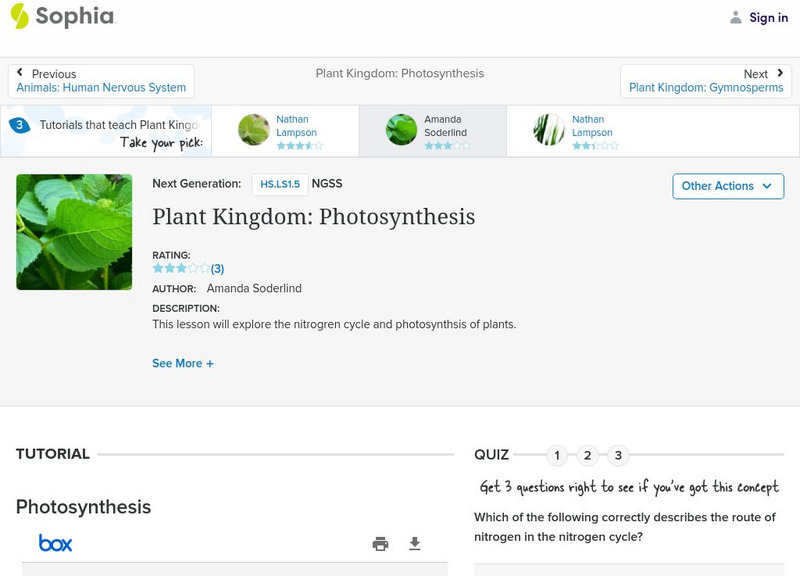This screenshot has height=576, width=800.
Task: Open Animals: Human Nervous System link
Action: [x=101, y=88]
